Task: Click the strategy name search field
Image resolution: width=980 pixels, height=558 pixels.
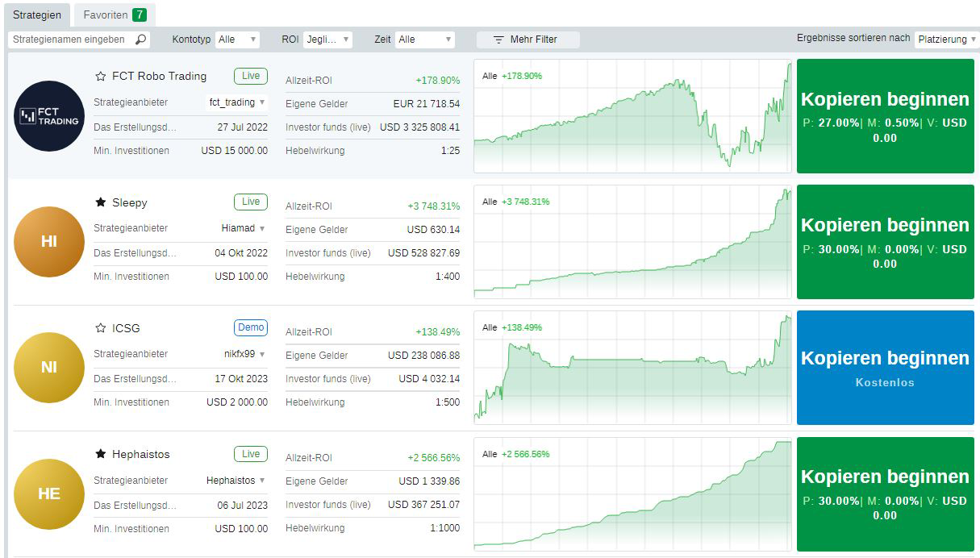Action: coord(71,40)
